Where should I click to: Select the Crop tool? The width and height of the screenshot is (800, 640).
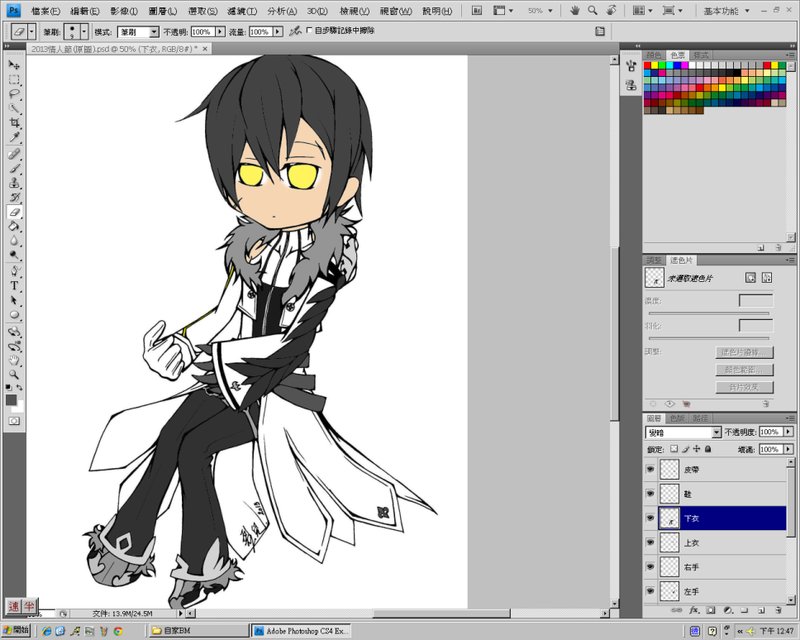coord(14,123)
